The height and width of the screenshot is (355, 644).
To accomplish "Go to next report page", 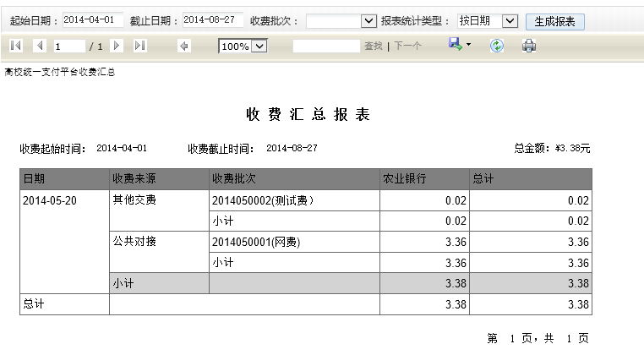I will pos(117,46).
